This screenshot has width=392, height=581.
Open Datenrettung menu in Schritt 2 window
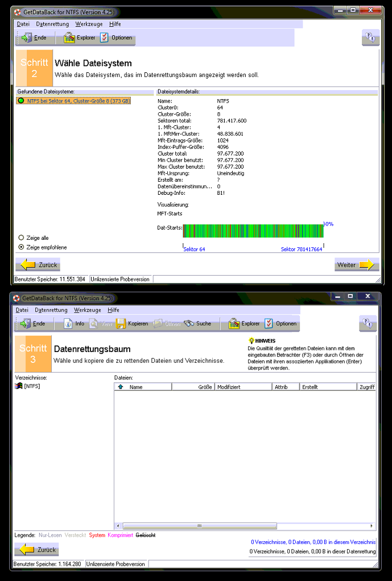(x=52, y=24)
